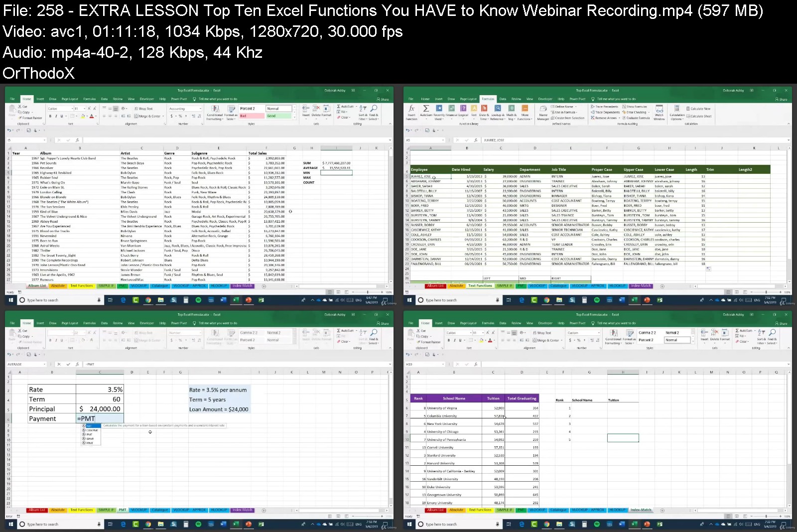The image size is (797, 532).
Task: Click Sort & Filter in Album List window
Action: 363,113
